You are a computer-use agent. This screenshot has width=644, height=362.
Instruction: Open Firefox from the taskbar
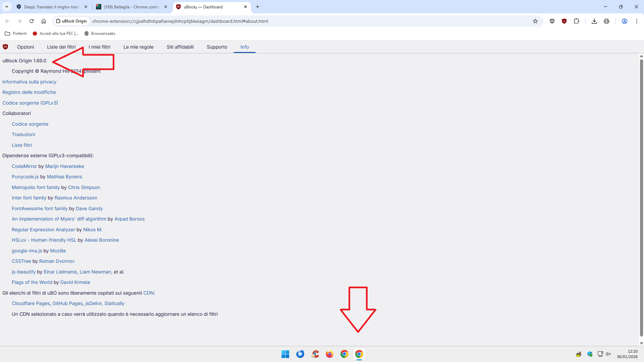tap(330, 354)
